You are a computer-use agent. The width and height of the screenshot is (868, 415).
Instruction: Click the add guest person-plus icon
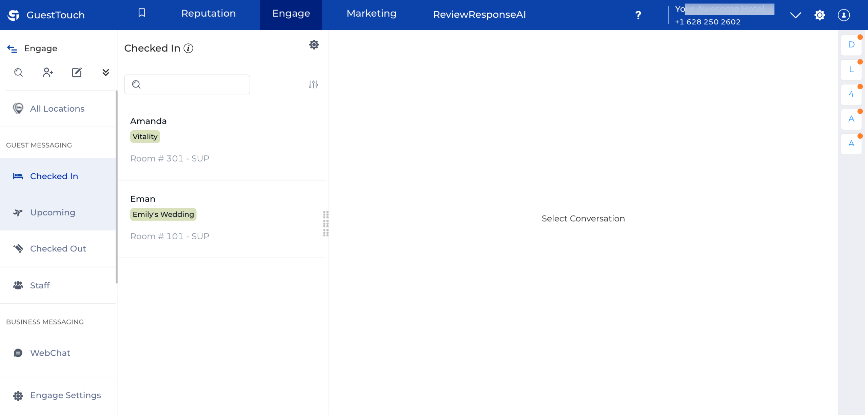pos(48,72)
